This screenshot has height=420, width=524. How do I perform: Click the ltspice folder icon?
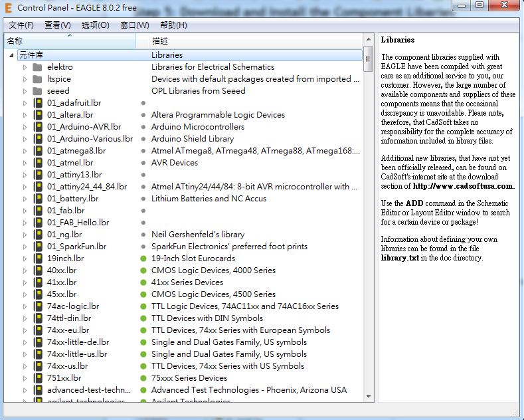point(37,79)
